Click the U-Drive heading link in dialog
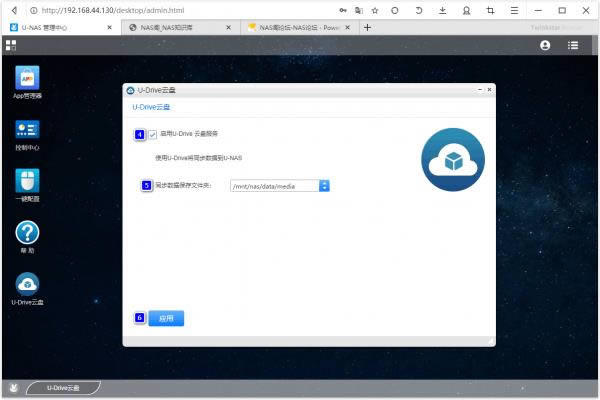The width and height of the screenshot is (600, 400). (151, 107)
